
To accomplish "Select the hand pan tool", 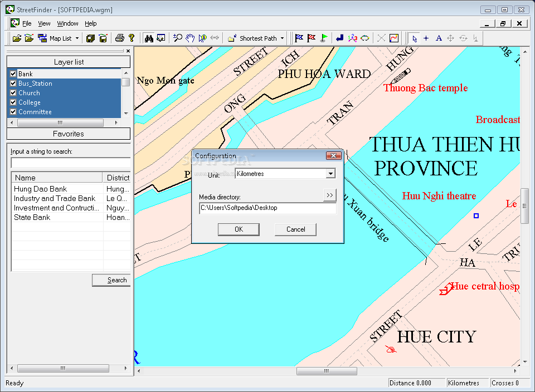I will pyautogui.click(x=190, y=38).
